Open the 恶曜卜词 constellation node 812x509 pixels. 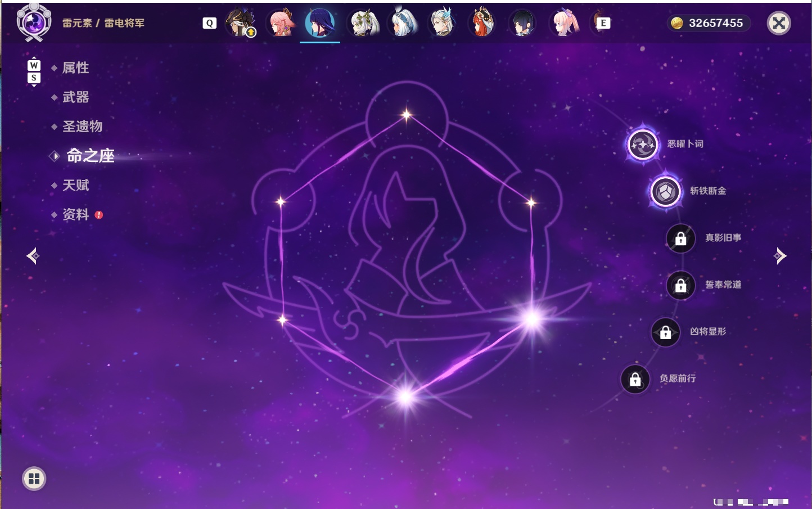(x=643, y=145)
